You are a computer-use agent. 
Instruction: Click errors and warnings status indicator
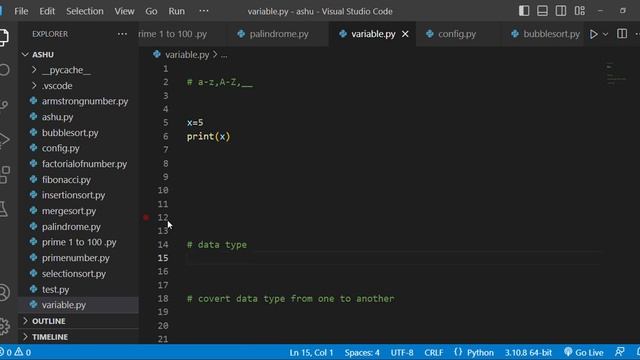[17, 352]
